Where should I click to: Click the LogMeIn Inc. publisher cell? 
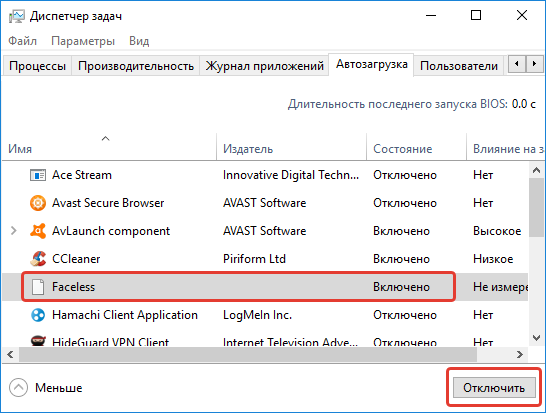coord(257,315)
